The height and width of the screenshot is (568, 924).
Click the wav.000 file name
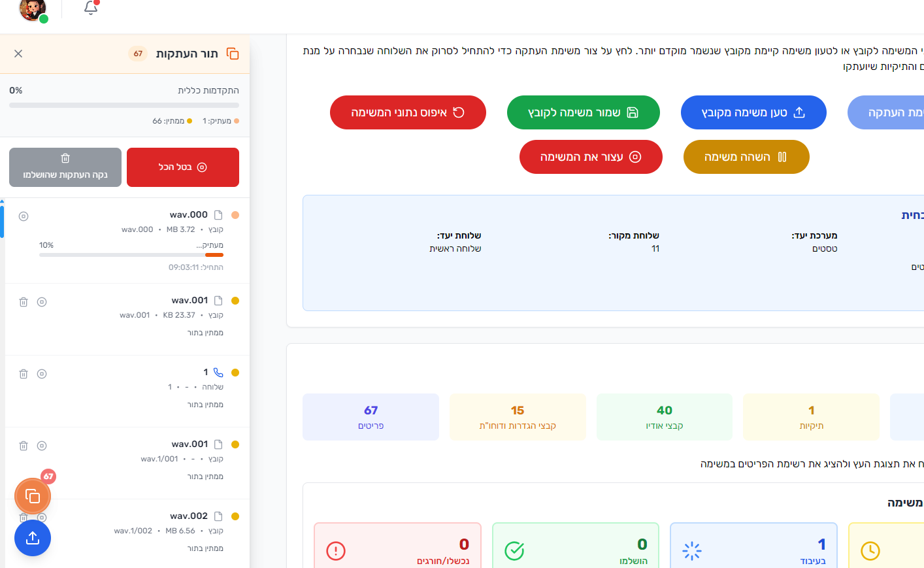[x=189, y=214]
